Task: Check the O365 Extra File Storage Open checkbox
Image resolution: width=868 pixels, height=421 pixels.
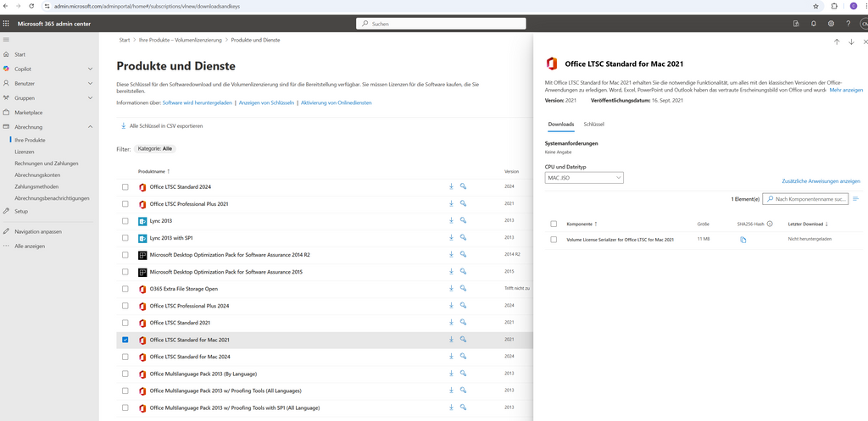Action: [x=125, y=289]
